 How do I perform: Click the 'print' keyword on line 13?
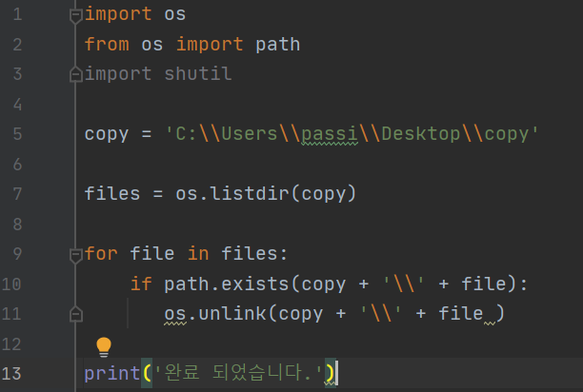(x=111, y=373)
